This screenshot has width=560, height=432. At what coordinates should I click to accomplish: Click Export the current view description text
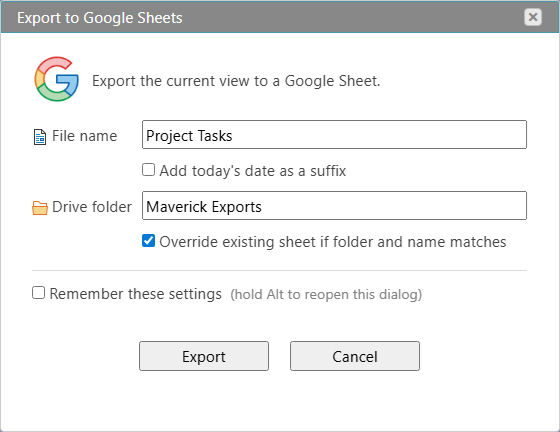pyautogui.click(x=236, y=81)
